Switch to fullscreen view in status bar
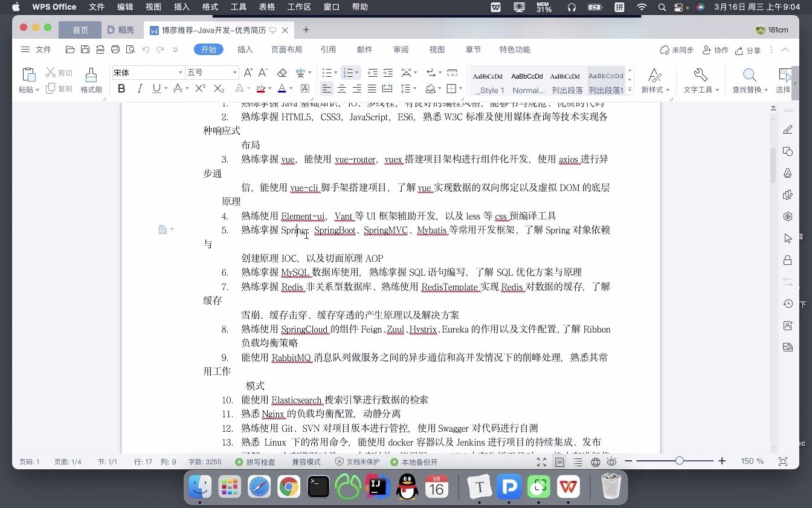Image resolution: width=812 pixels, height=508 pixels. (x=542, y=461)
